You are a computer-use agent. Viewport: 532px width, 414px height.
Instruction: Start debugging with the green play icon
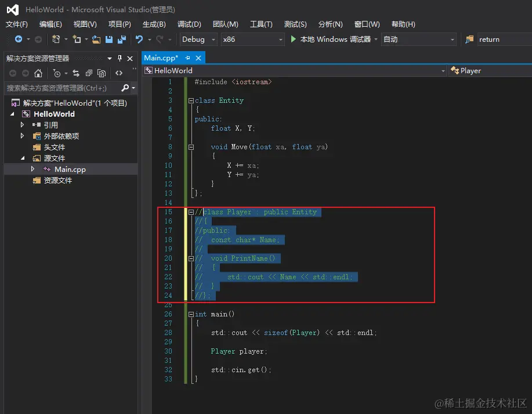click(293, 39)
